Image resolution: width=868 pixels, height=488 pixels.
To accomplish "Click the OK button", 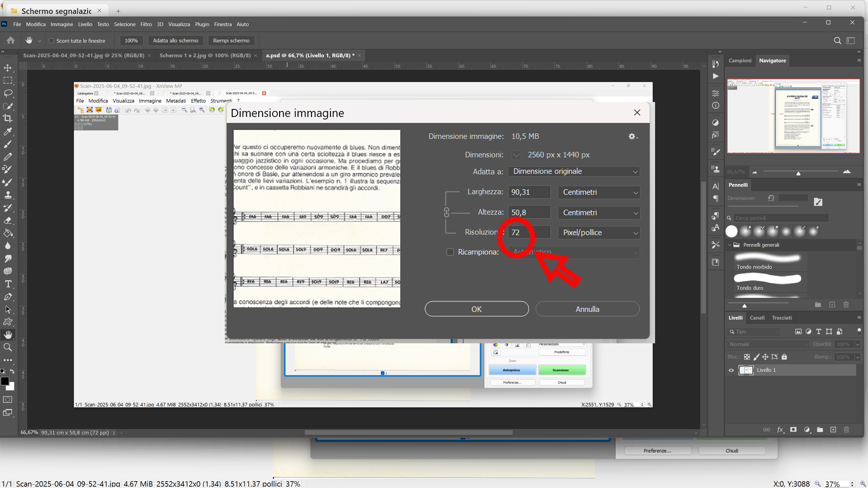I will click(x=476, y=309).
